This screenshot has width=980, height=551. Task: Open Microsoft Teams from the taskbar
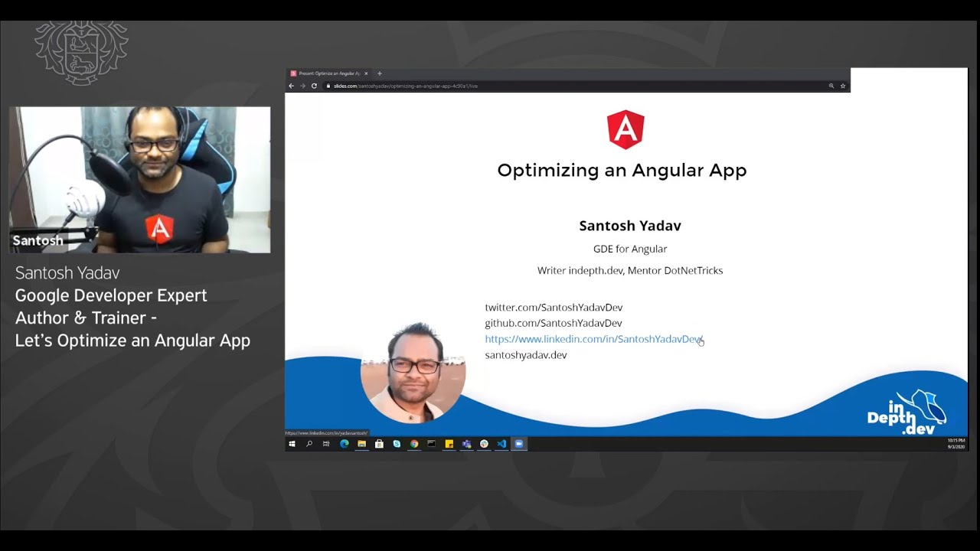click(x=467, y=444)
